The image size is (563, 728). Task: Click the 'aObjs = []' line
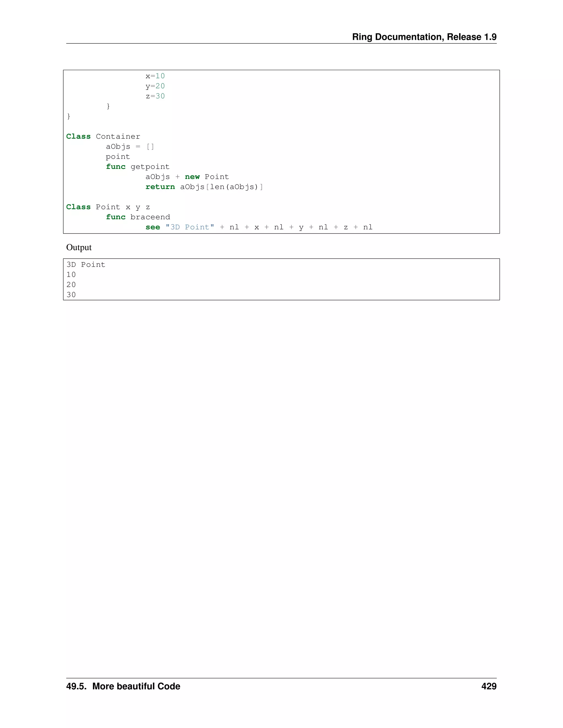pyautogui.click(x=130, y=147)
